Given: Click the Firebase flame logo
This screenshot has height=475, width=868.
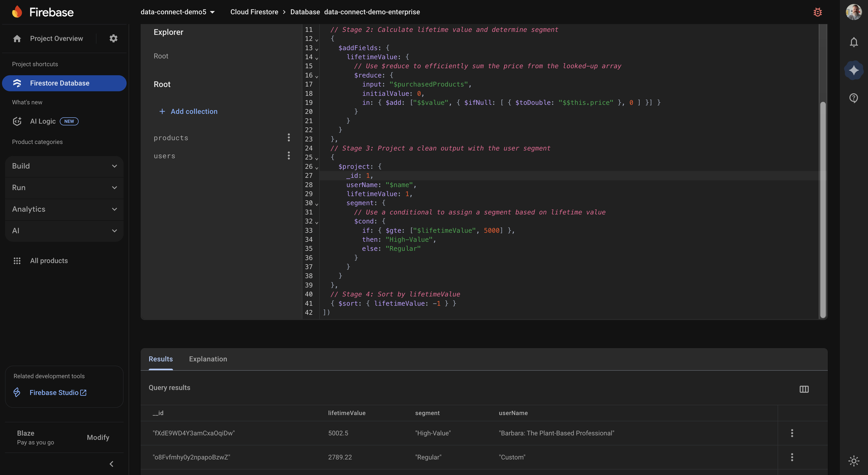Looking at the screenshot, I should click(17, 12).
